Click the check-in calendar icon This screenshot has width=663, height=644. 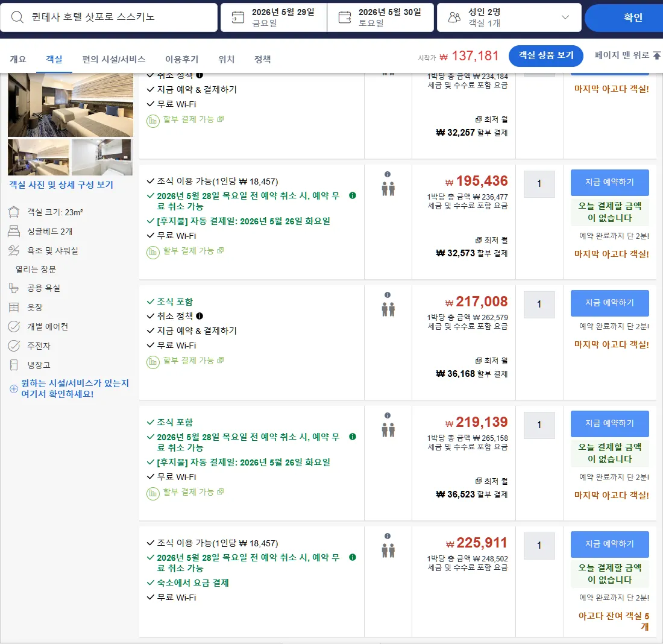[238, 17]
